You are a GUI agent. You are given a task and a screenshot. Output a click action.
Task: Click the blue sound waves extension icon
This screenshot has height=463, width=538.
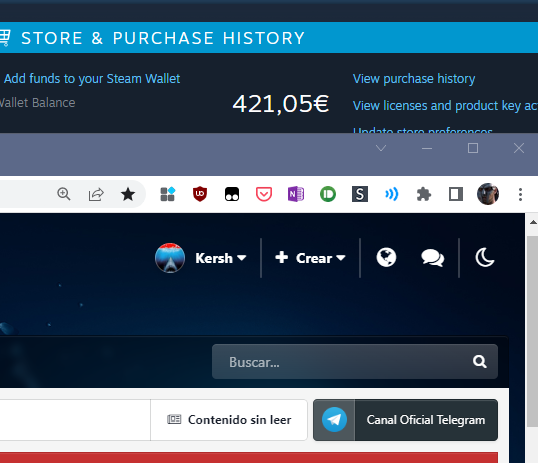click(391, 194)
